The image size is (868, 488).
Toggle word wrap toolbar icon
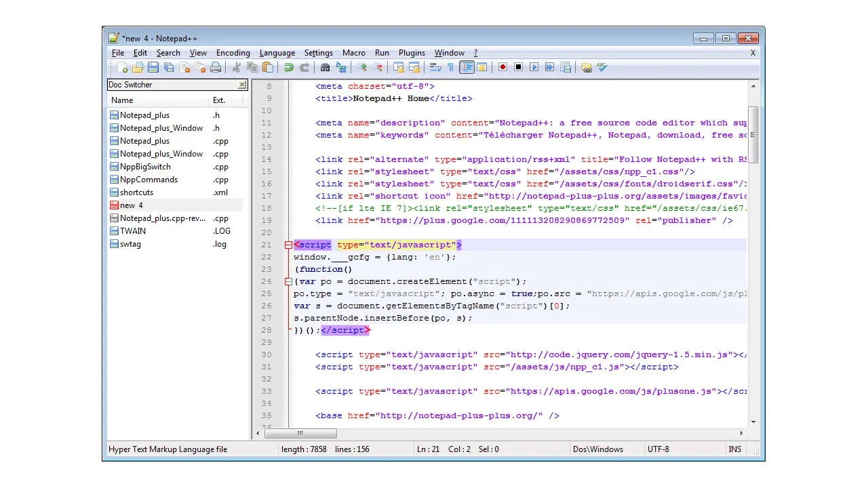coord(435,67)
